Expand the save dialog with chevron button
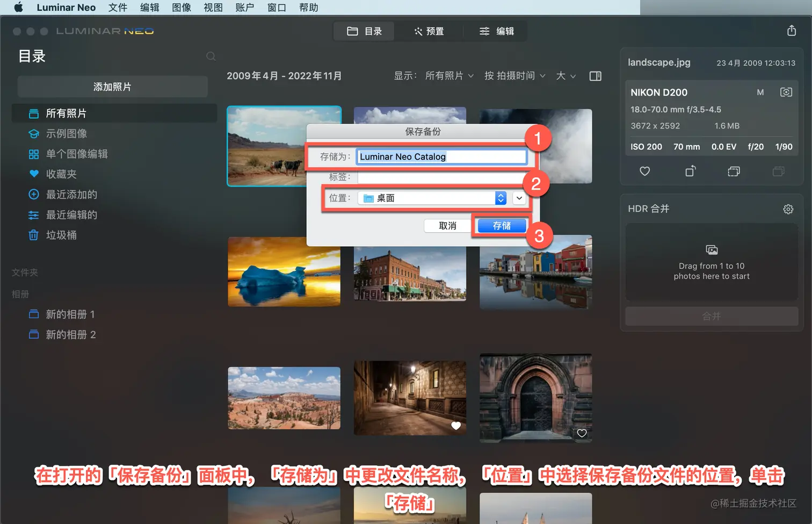This screenshot has width=812, height=524. pyautogui.click(x=519, y=198)
